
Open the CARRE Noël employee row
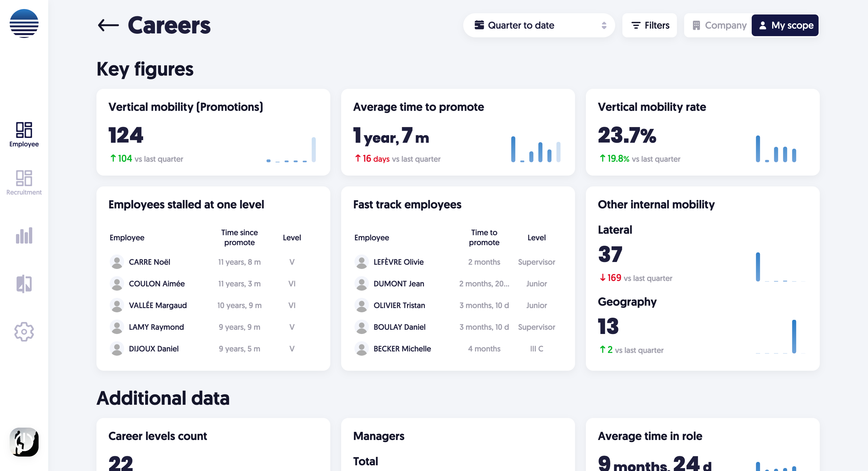149,262
